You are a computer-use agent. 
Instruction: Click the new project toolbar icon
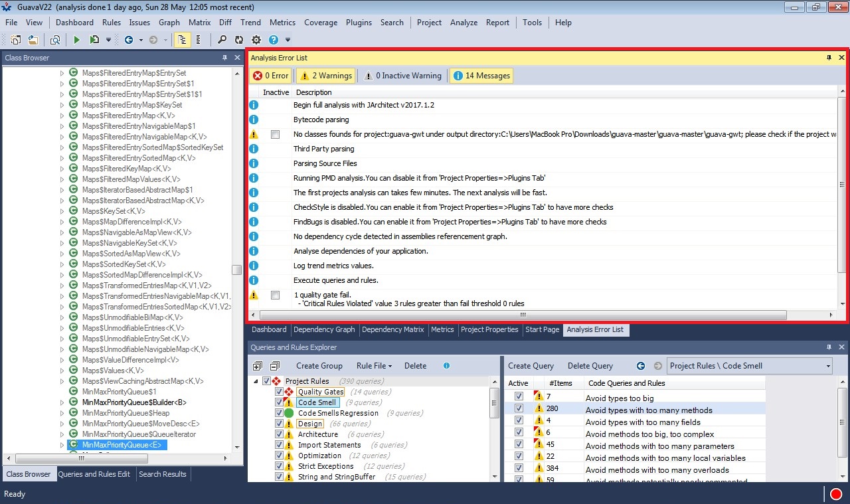[15, 40]
